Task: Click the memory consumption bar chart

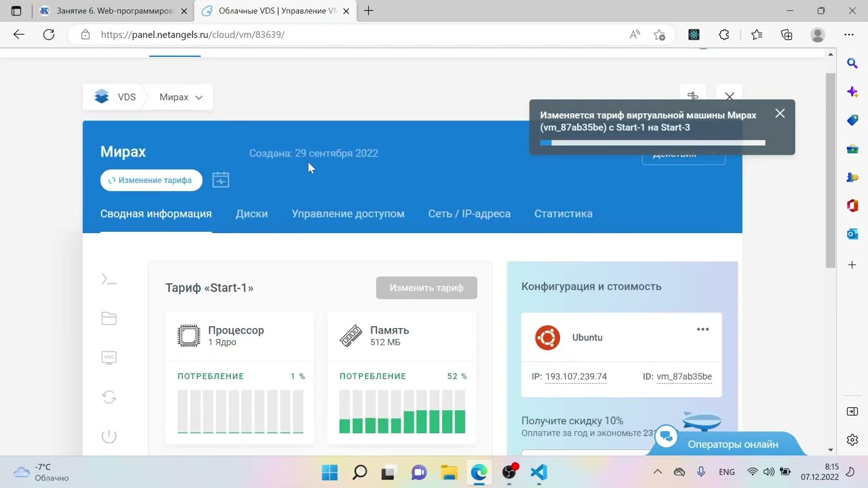Action: [402, 411]
